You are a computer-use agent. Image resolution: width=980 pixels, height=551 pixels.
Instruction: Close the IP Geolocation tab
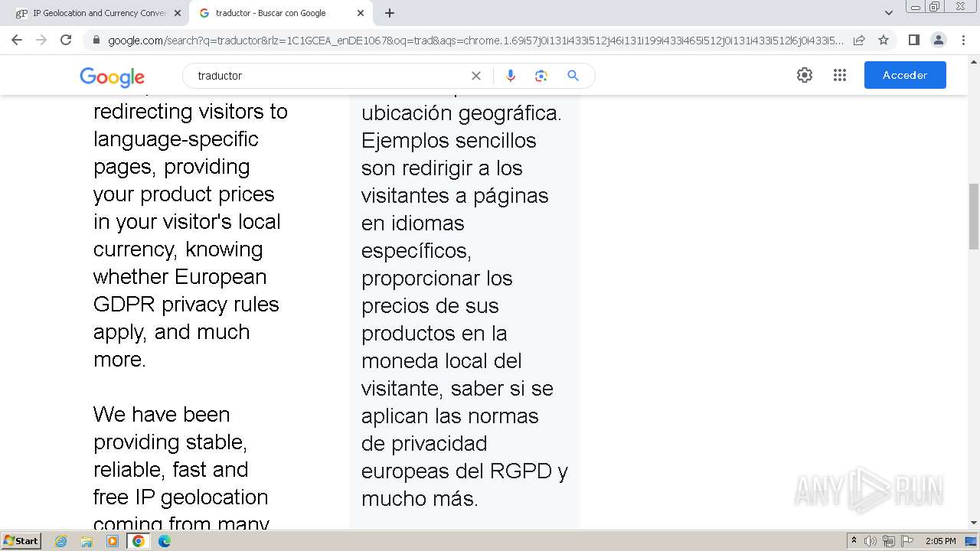point(178,13)
